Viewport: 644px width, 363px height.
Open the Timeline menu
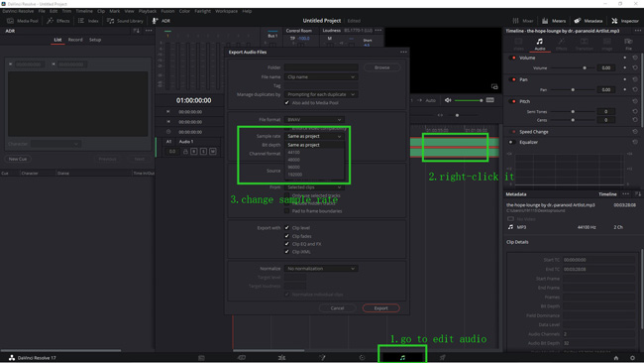84,11
